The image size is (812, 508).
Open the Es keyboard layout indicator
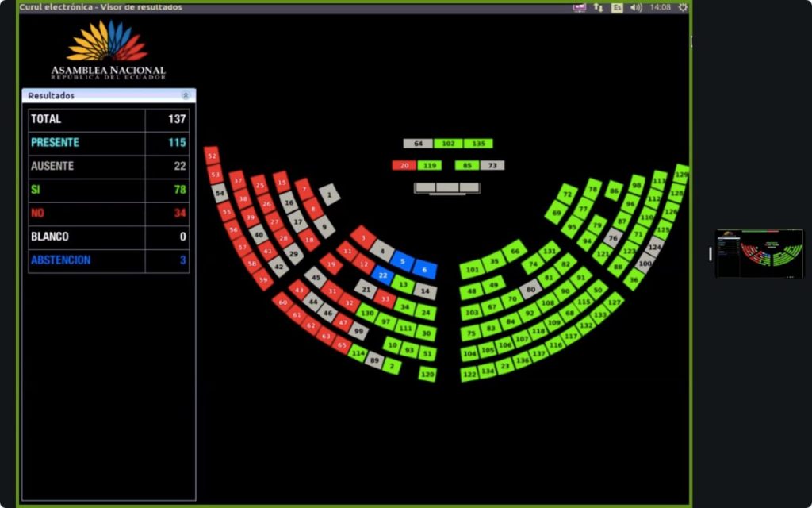coord(617,7)
